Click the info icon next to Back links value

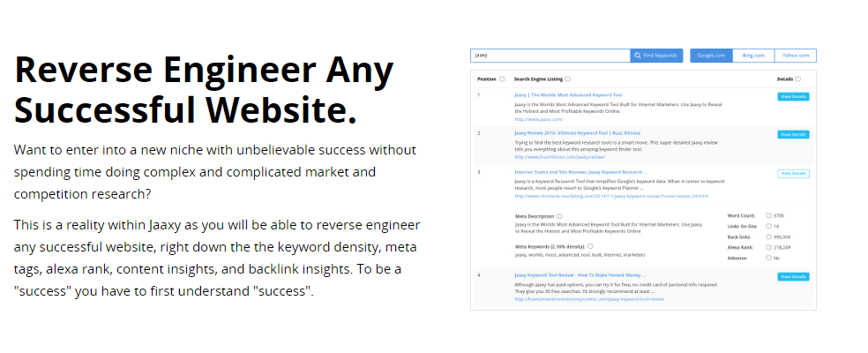click(769, 237)
